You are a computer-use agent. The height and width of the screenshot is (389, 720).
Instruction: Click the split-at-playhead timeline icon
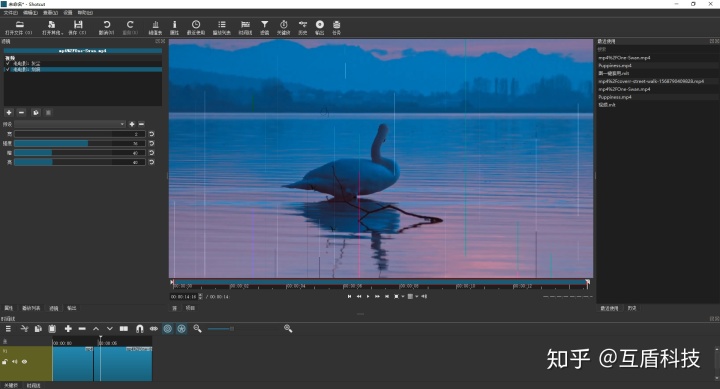coord(124,329)
